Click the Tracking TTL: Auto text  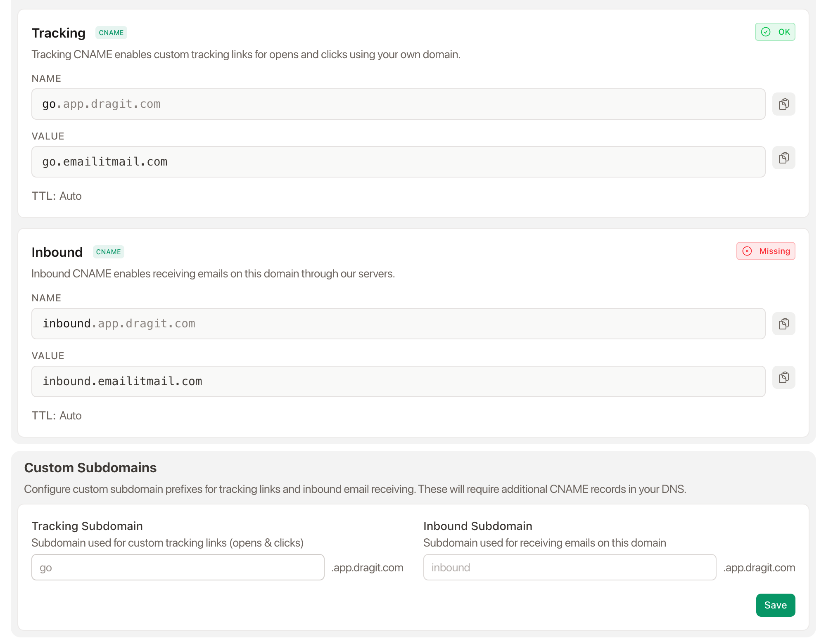pos(57,196)
